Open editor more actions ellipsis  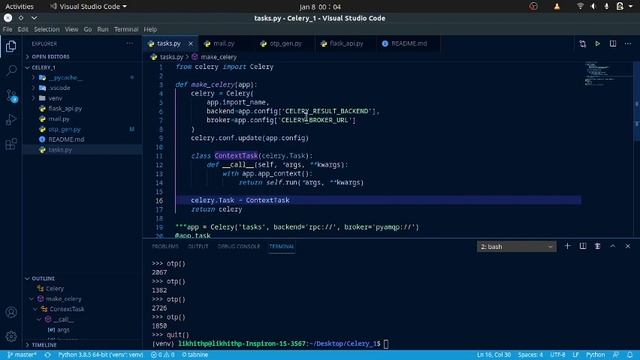click(628, 44)
